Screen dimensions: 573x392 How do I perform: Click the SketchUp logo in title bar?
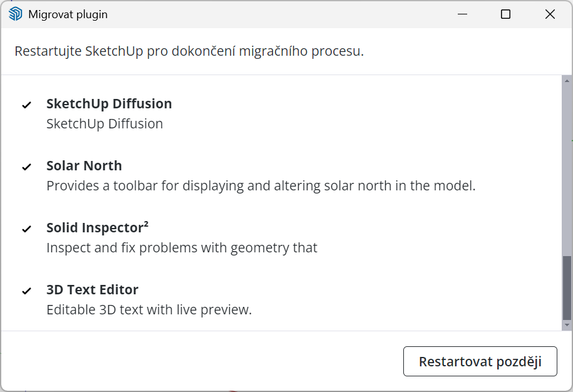(16, 14)
